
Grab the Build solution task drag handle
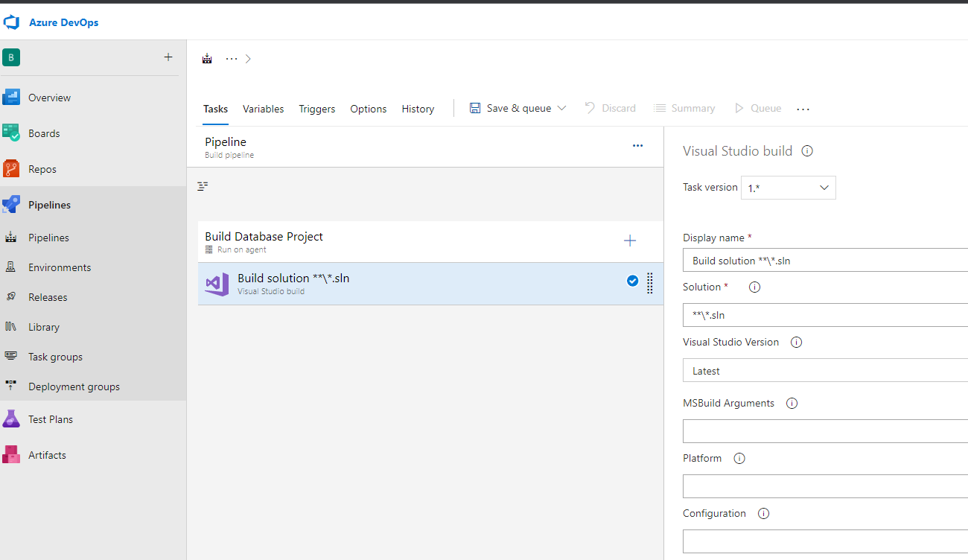pyautogui.click(x=650, y=283)
